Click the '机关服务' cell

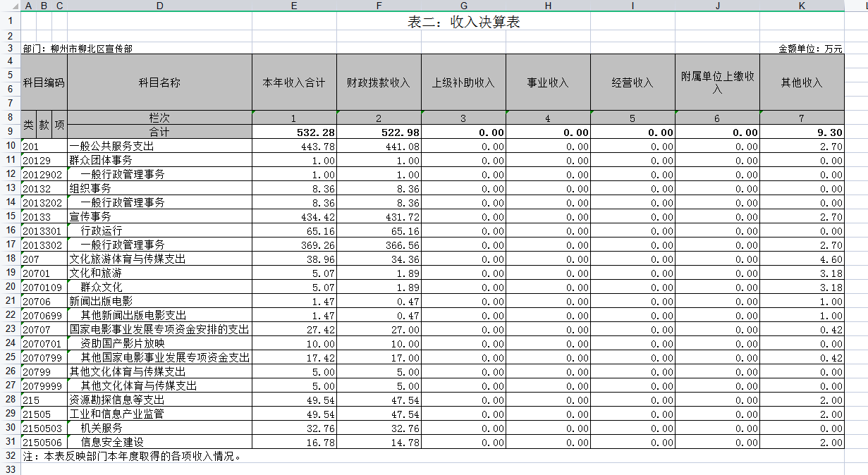pyautogui.click(x=159, y=428)
